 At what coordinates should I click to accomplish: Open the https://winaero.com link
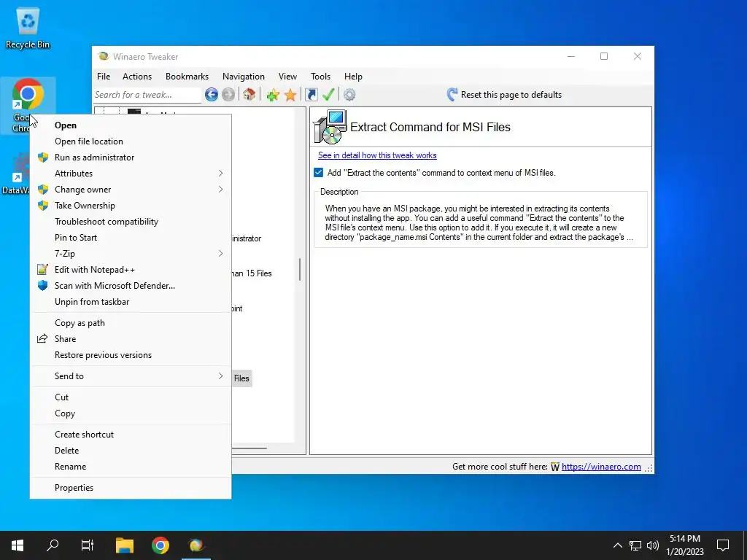[601, 467]
